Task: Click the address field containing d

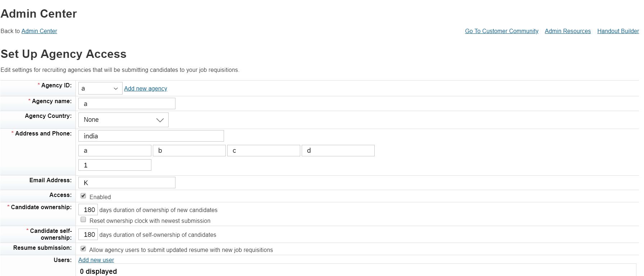Action: tap(338, 151)
